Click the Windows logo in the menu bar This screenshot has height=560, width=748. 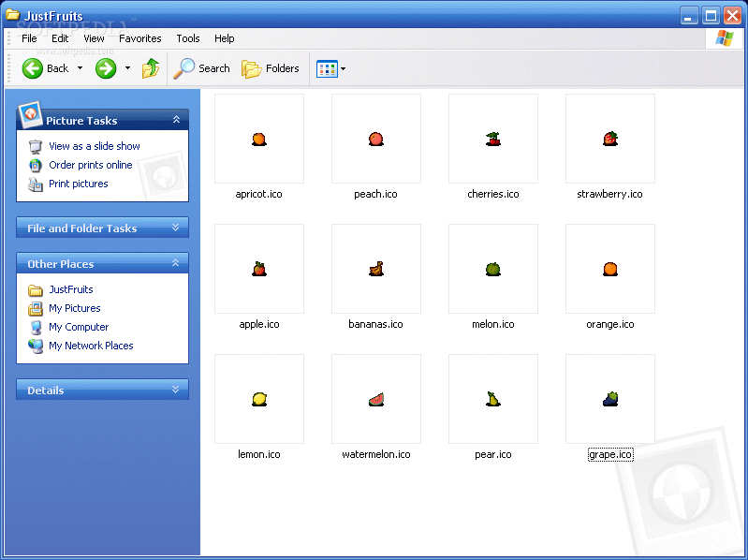coord(725,38)
